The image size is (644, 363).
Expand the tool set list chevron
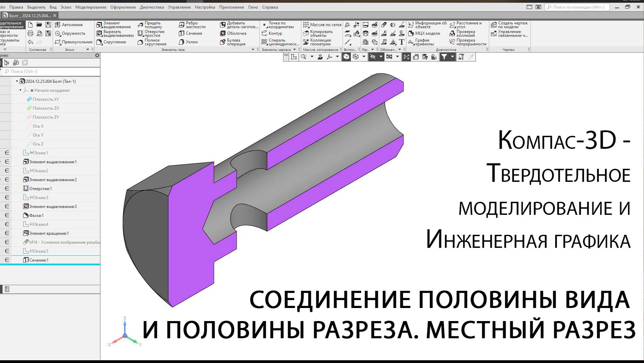coord(5,49)
